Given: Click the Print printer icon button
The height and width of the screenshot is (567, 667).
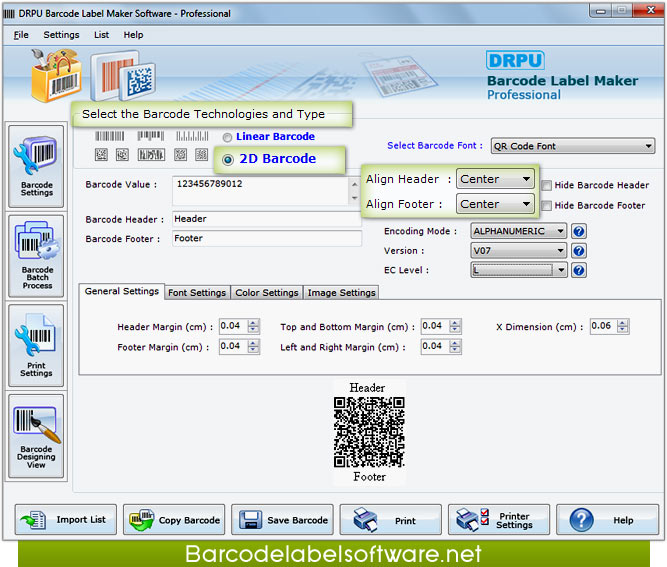Looking at the screenshot, I should (391, 520).
